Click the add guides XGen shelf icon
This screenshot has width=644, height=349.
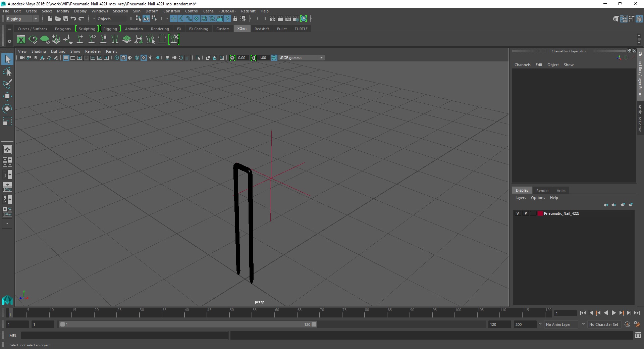[80, 40]
